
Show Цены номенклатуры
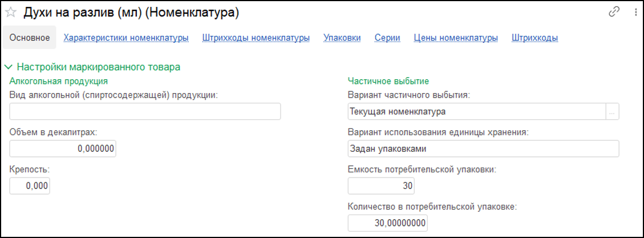click(456, 38)
